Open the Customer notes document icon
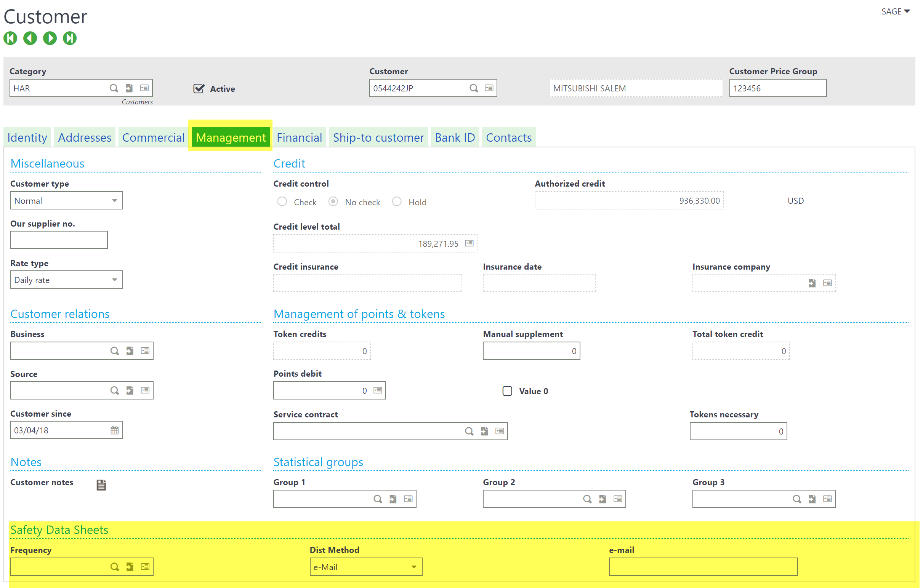Viewport: 923px width, 588px height. 101,485
